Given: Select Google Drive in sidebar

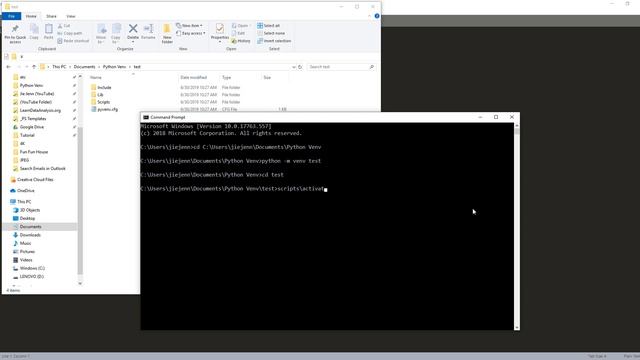Looking at the screenshot, I should (31, 127).
